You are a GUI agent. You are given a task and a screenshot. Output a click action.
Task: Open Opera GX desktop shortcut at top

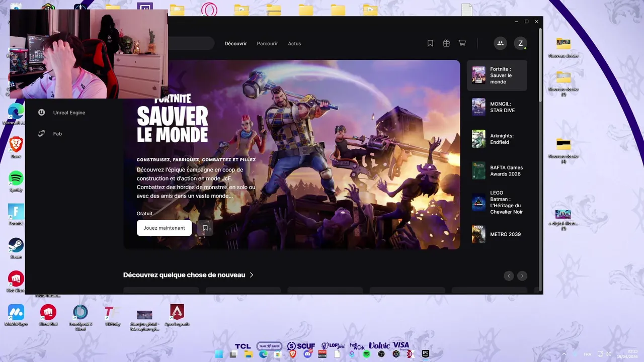[x=209, y=10]
